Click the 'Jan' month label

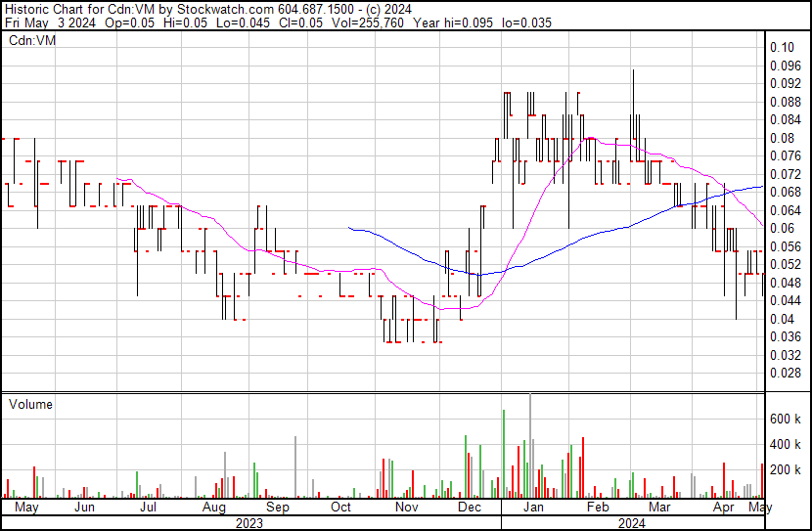click(533, 507)
